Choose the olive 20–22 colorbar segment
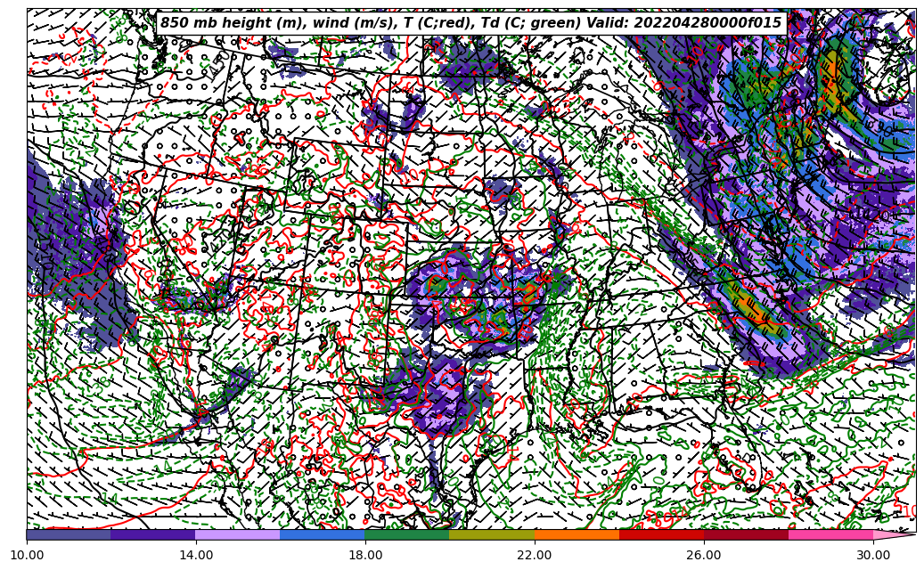924x570 pixels. 492,534
